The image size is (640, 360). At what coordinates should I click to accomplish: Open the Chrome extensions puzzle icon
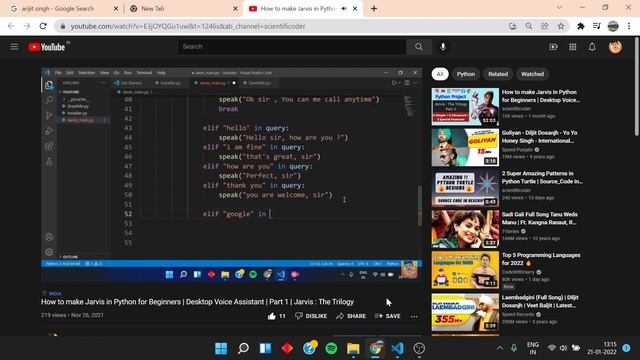580,26
